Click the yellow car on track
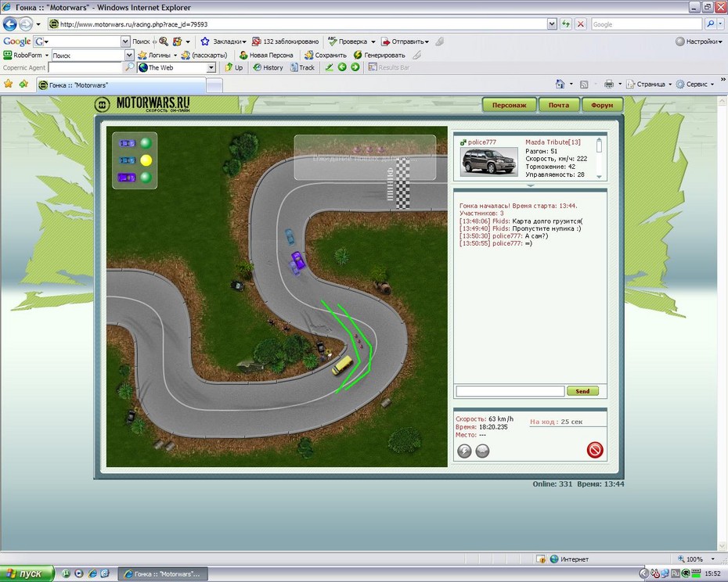728x582 pixels. (342, 365)
